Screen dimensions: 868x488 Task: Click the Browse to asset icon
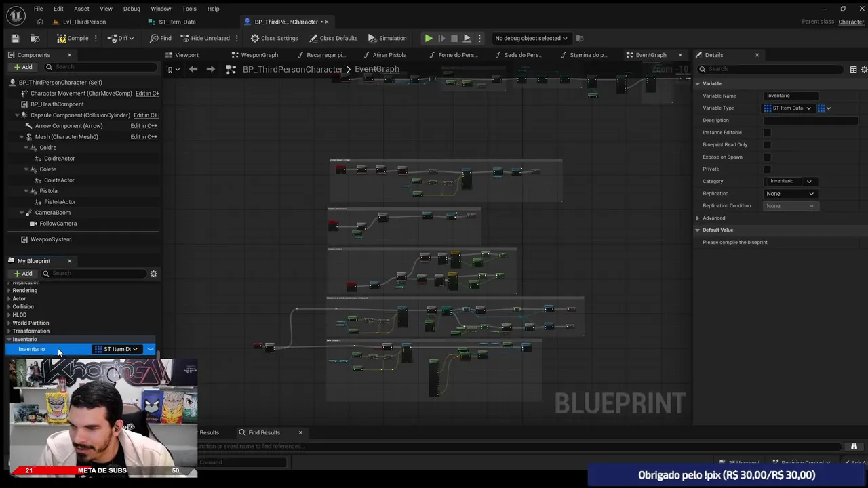(35, 38)
